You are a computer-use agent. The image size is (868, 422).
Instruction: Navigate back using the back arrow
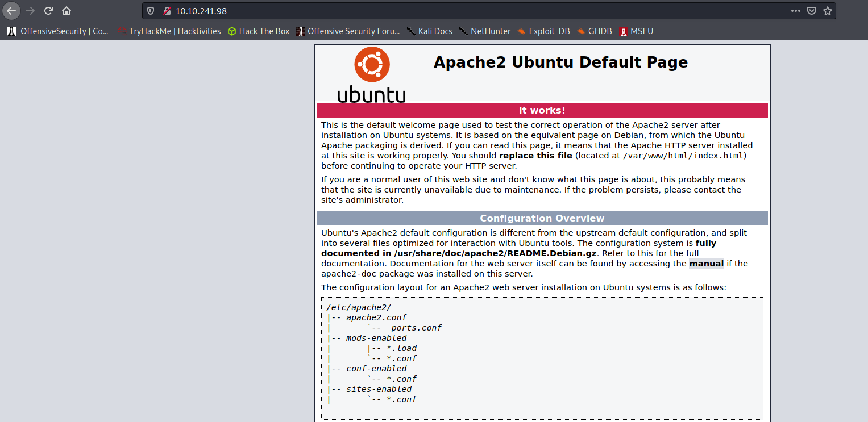click(11, 10)
